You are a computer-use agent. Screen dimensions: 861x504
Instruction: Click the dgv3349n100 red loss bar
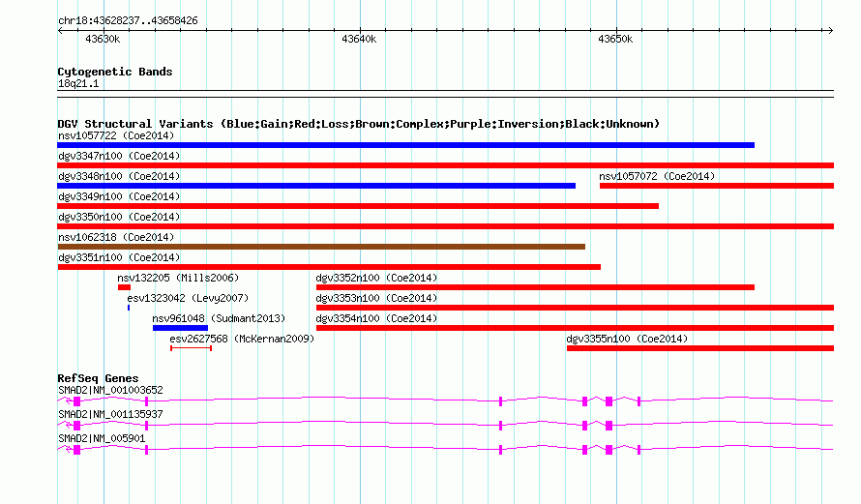coord(358,206)
